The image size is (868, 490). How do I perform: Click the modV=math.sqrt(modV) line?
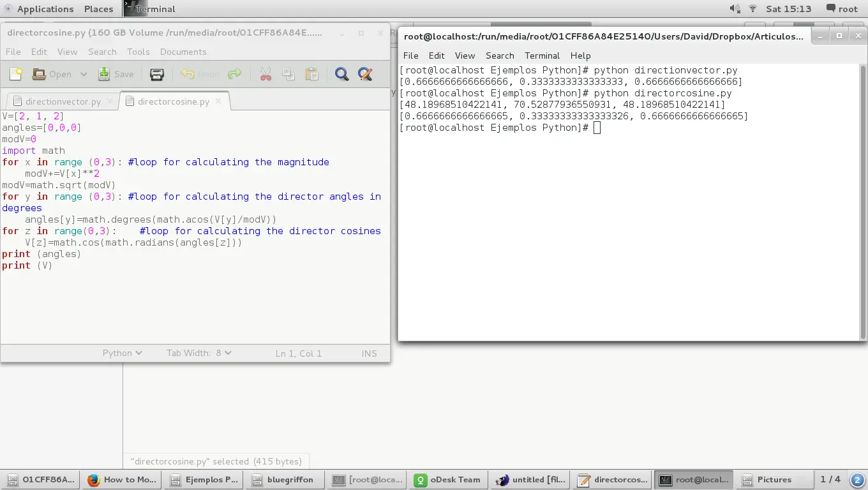click(x=59, y=185)
